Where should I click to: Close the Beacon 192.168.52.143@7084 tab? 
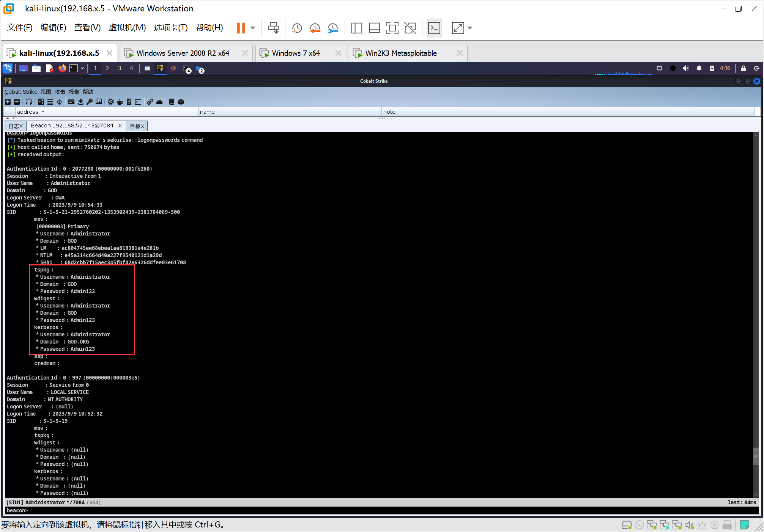coord(120,126)
